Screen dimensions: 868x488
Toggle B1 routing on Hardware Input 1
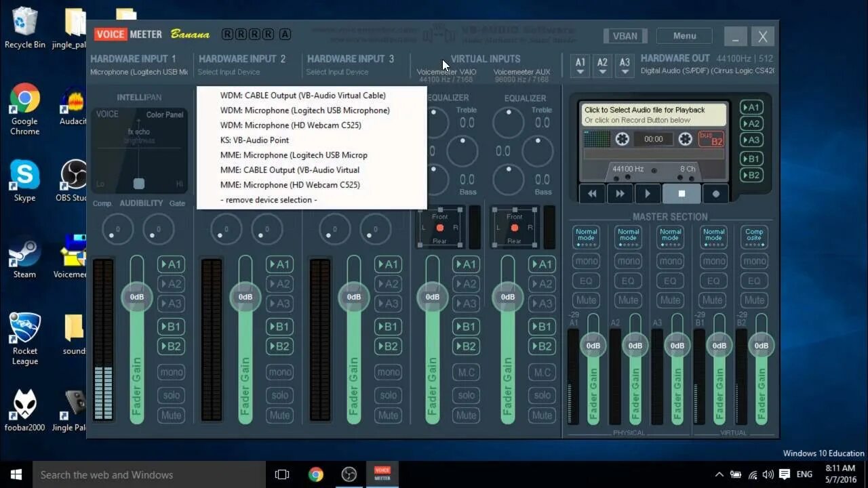click(x=171, y=327)
